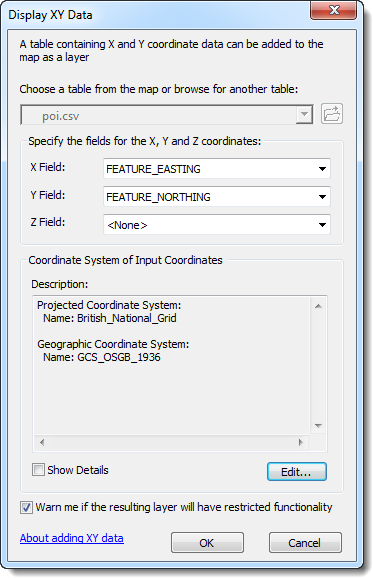Click the GCS_OSGB_1936 name text

point(119,357)
